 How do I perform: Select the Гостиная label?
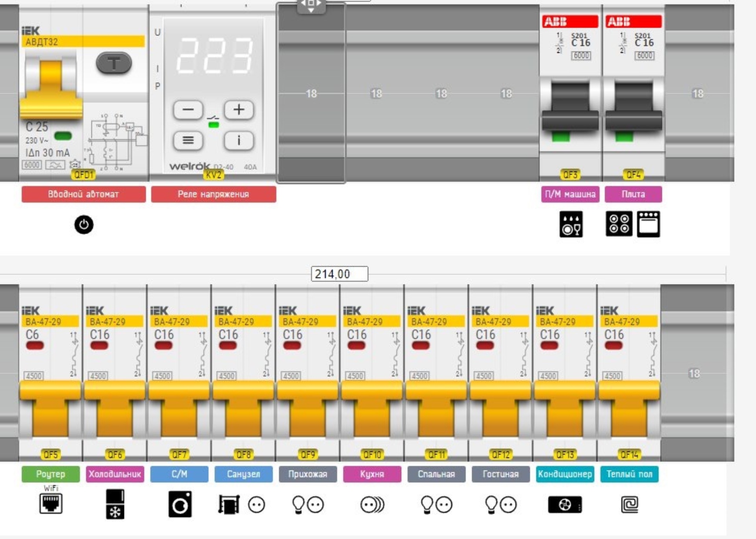(500, 474)
